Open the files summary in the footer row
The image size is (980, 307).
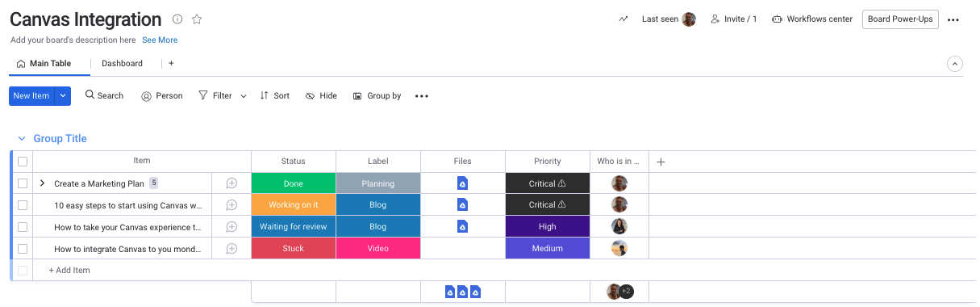(x=463, y=292)
